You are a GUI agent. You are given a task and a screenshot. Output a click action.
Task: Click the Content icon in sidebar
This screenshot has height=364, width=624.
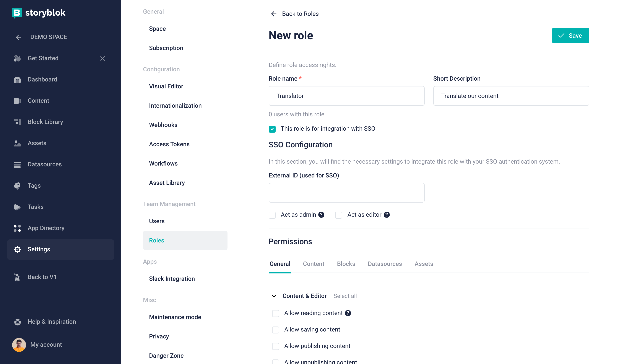tap(17, 101)
